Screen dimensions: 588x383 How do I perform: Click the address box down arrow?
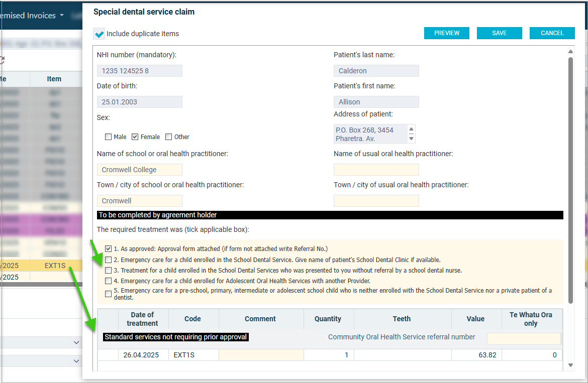[412, 139]
